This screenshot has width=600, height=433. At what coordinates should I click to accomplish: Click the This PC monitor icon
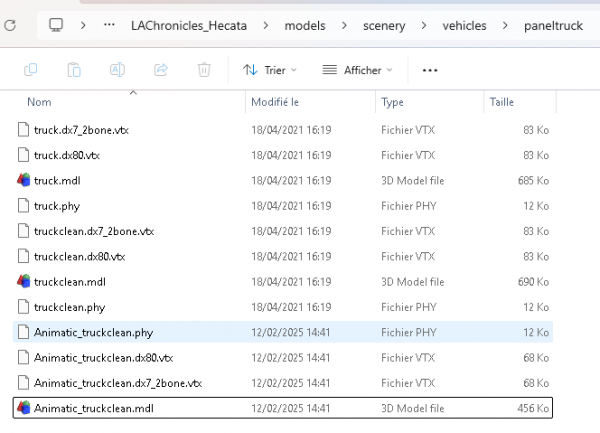click(x=56, y=23)
